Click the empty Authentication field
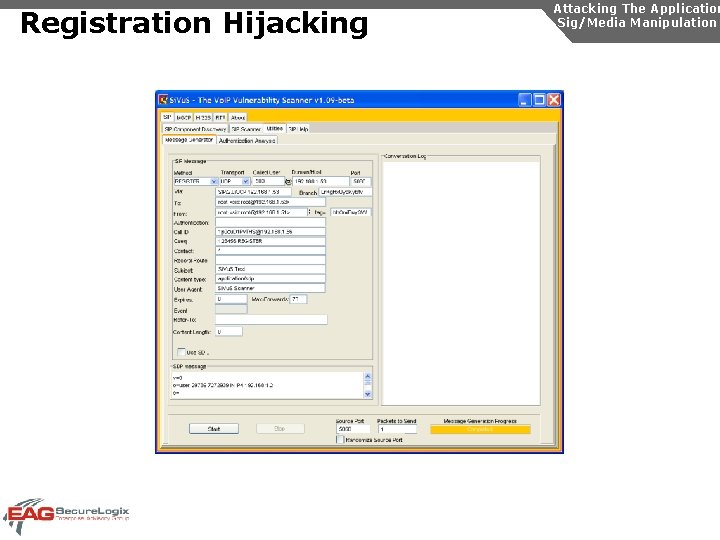The image size is (720, 540). [270, 222]
